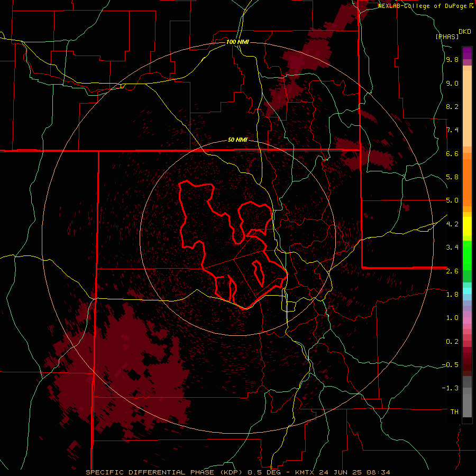Click the 9.0 scale label
Viewport: 476px width, 476px height.
452,83
